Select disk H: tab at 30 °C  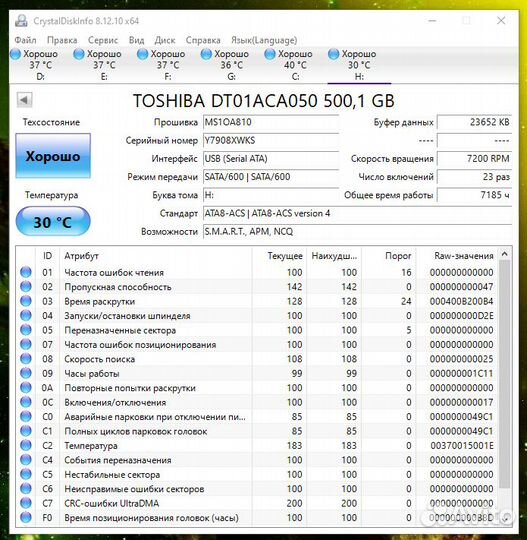pos(359,65)
